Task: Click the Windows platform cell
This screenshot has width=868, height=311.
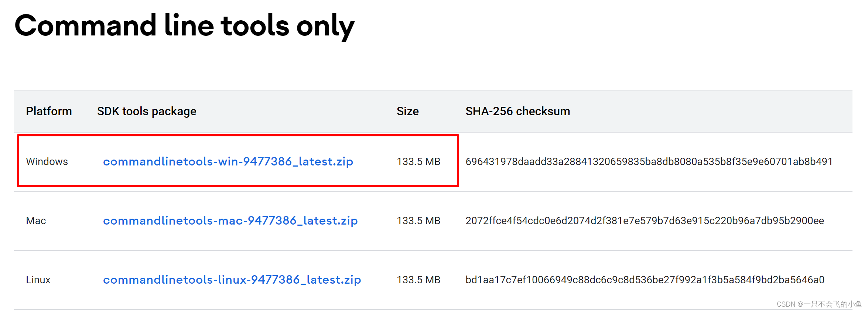Action: point(47,161)
